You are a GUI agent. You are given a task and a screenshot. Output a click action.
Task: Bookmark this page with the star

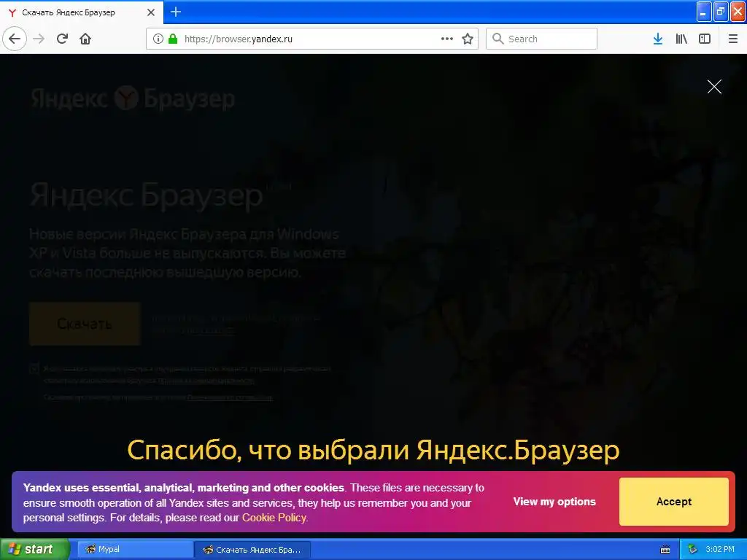click(x=468, y=39)
